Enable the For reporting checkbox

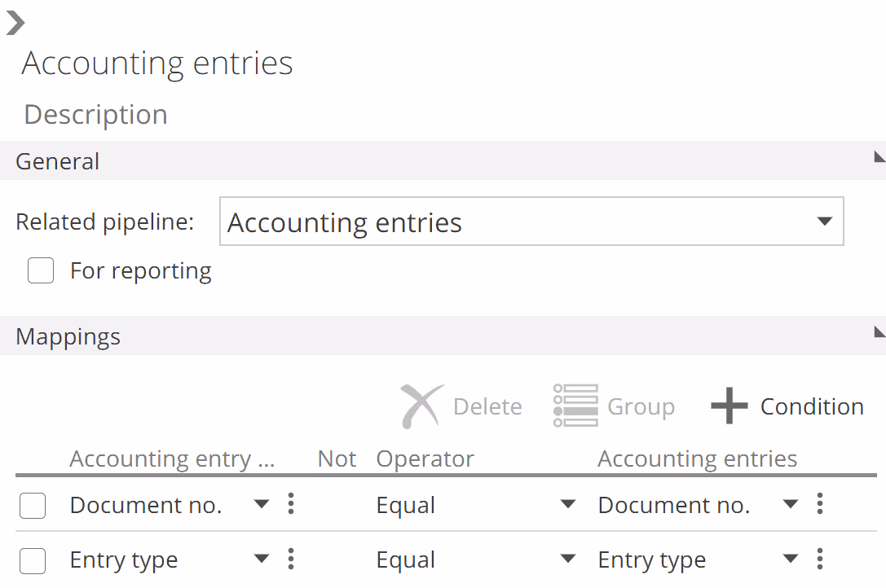click(41, 270)
